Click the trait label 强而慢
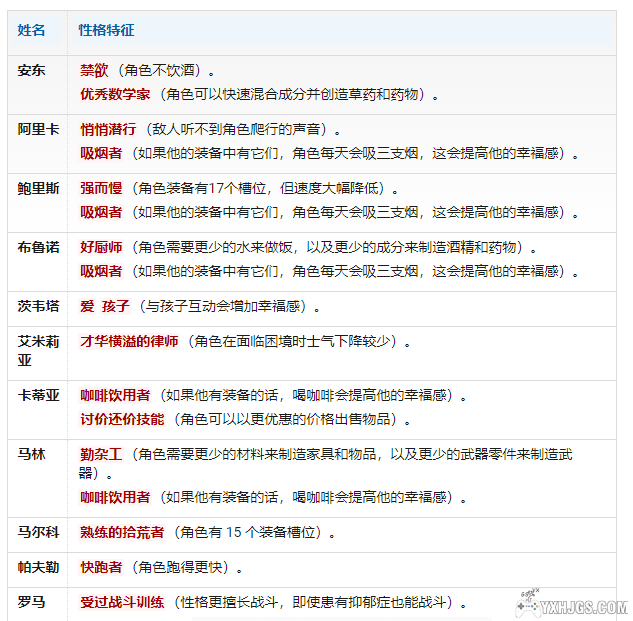 coord(101,188)
